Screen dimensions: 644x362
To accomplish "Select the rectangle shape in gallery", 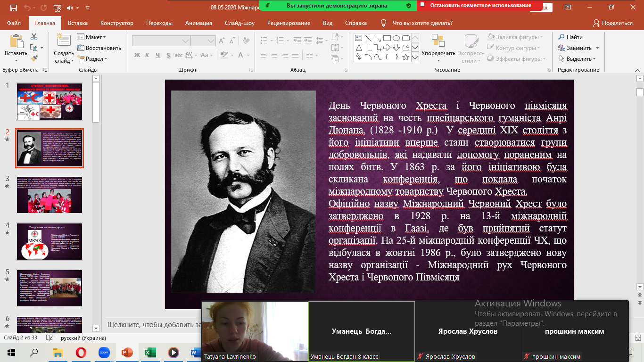I will pyautogui.click(x=387, y=38).
